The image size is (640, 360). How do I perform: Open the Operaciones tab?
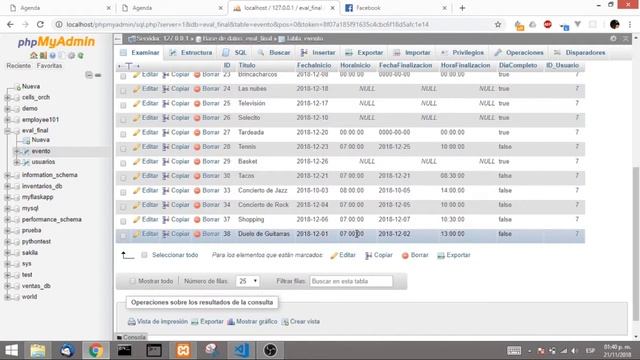[519, 53]
